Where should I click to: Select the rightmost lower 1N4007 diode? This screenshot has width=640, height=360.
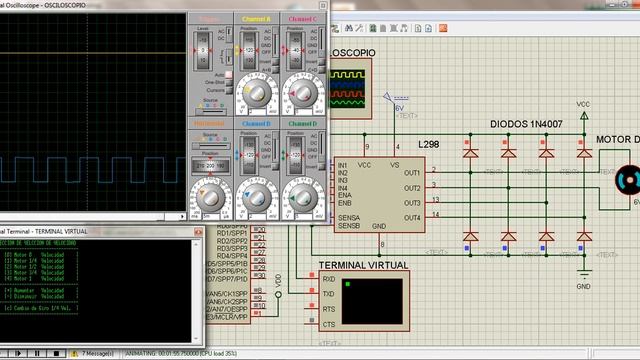(584, 236)
